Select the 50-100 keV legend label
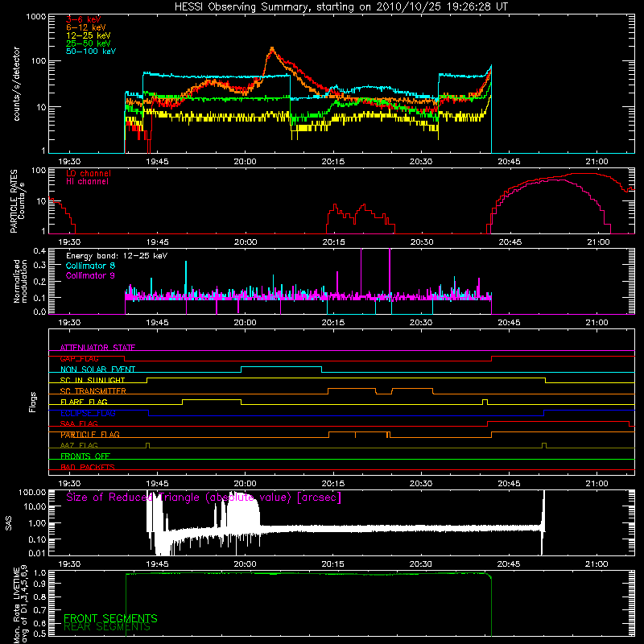 (91, 51)
